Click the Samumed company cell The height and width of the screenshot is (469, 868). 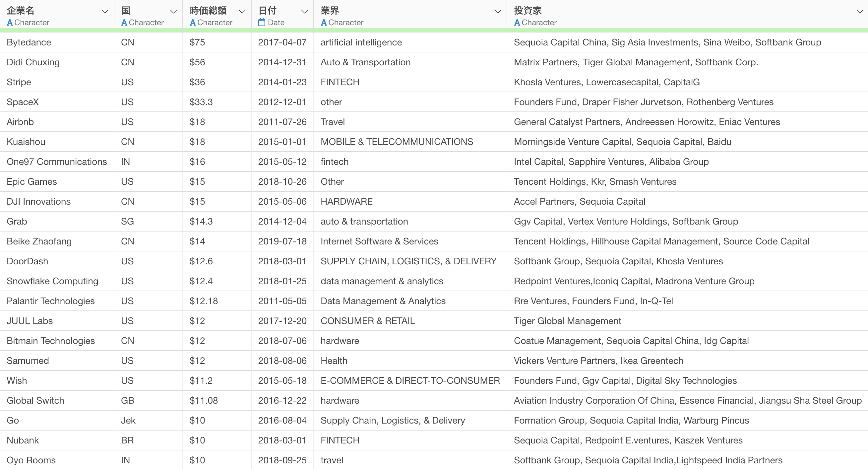pyautogui.click(x=57, y=361)
